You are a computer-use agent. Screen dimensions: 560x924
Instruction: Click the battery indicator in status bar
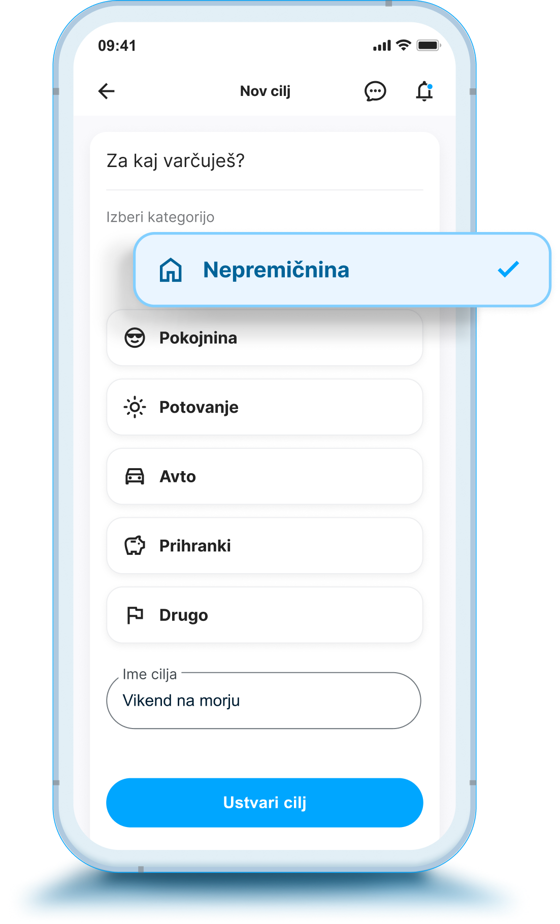point(428,46)
